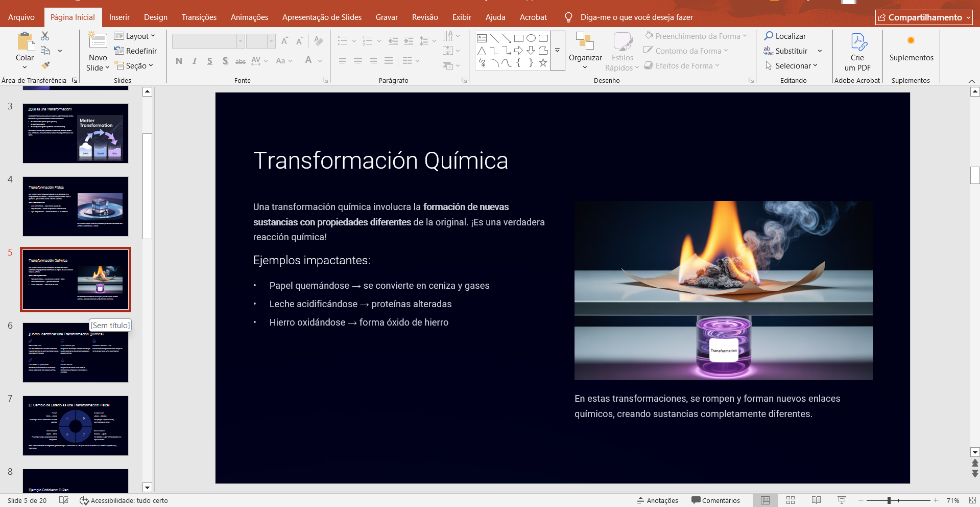This screenshot has width=980, height=507.
Task: Align text to the left
Action: [343, 61]
